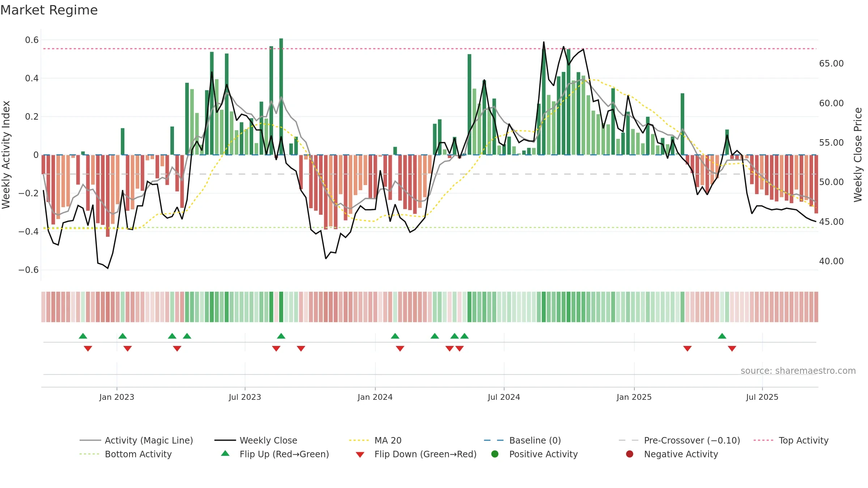
Task: Click the Weekly Close Price axis title
Action: point(858,155)
